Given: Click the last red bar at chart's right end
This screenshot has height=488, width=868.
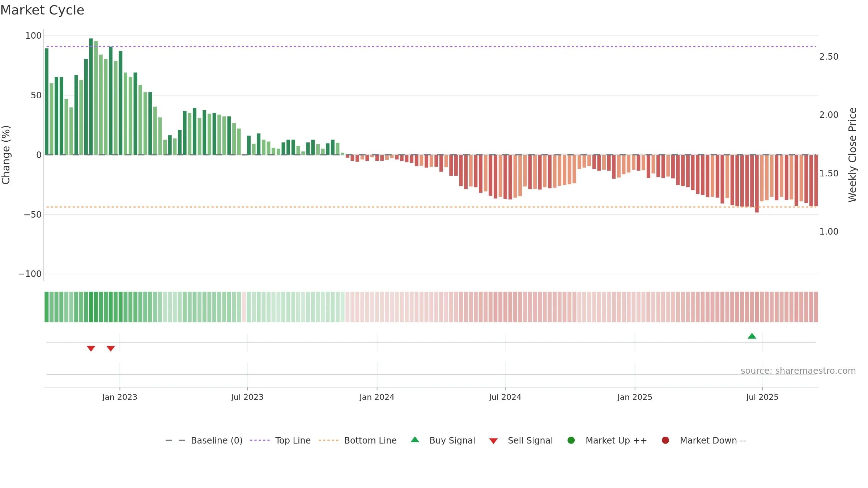Looking at the screenshot, I should (x=816, y=181).
